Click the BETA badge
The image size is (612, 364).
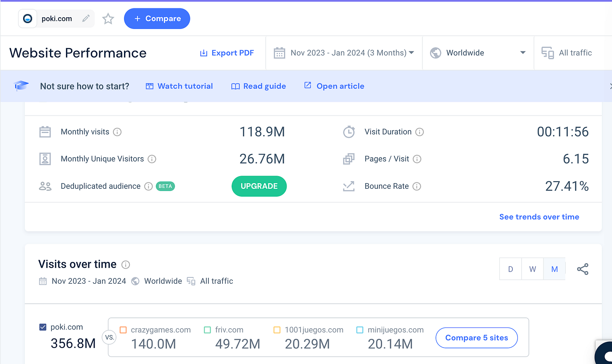click(165, 186)
